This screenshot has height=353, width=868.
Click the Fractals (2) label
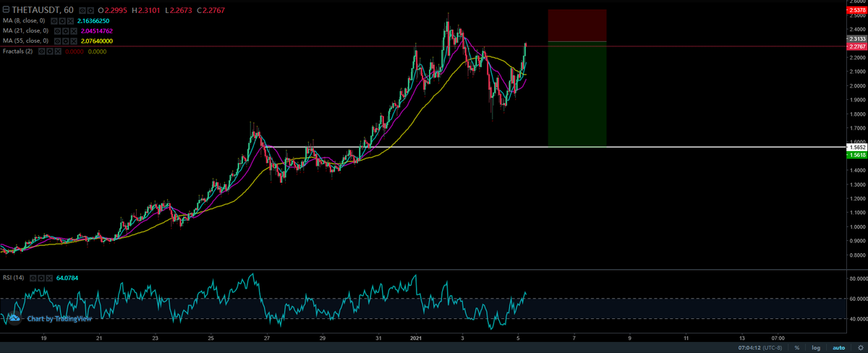17,51
